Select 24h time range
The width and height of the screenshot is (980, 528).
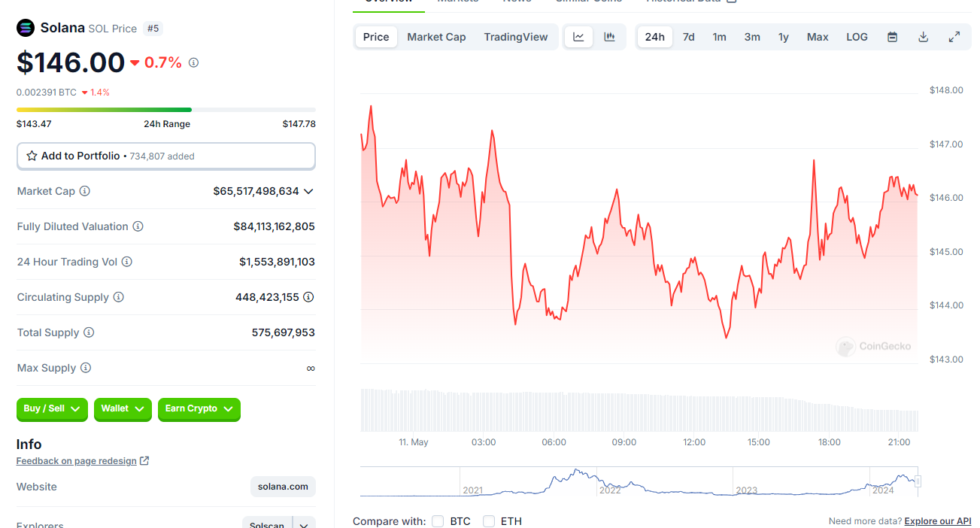(654, 37)
